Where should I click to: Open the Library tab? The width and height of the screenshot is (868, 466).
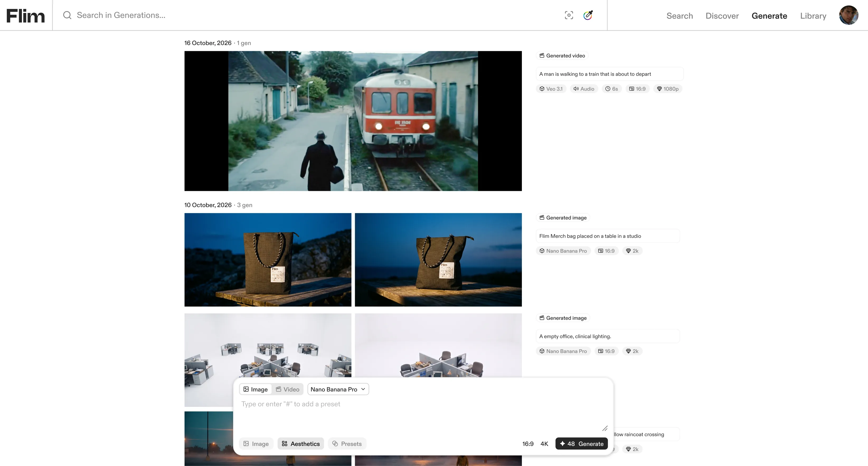pos(813,16)
